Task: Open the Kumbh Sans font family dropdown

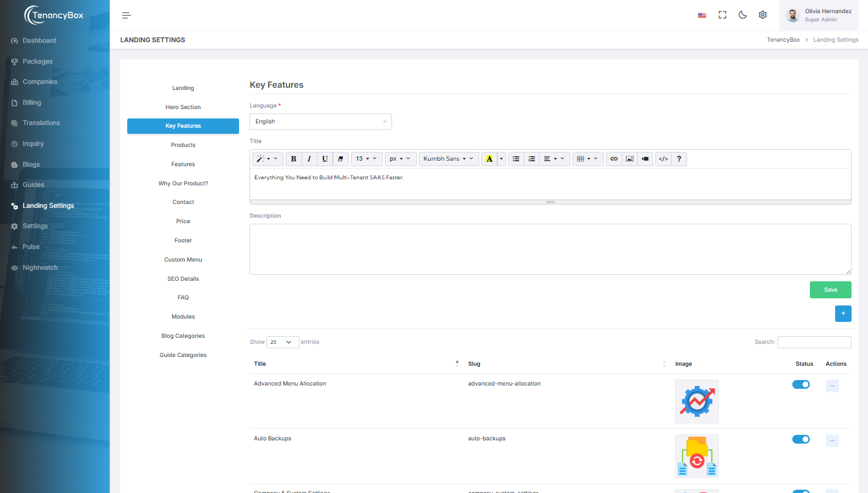Action: coord(449,159)
